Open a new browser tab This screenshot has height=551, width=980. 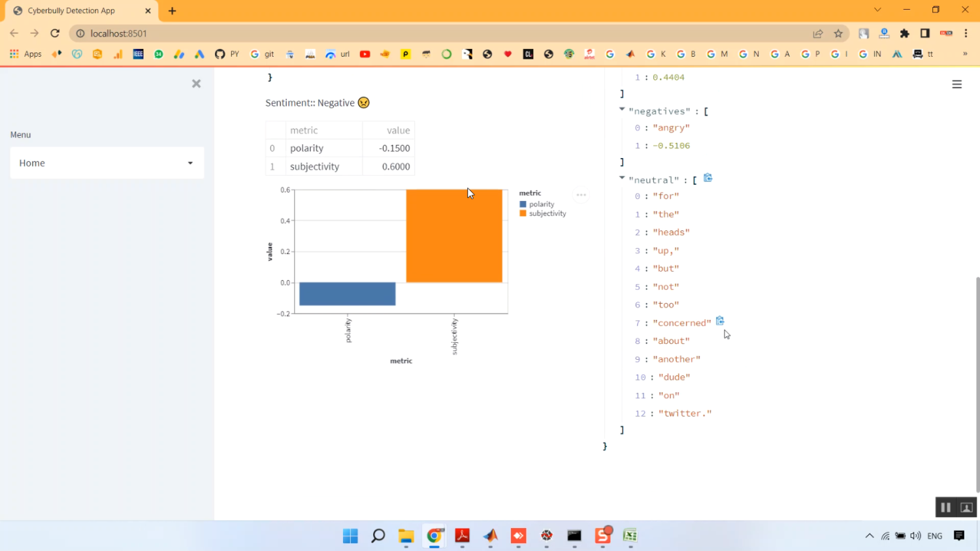172,11
